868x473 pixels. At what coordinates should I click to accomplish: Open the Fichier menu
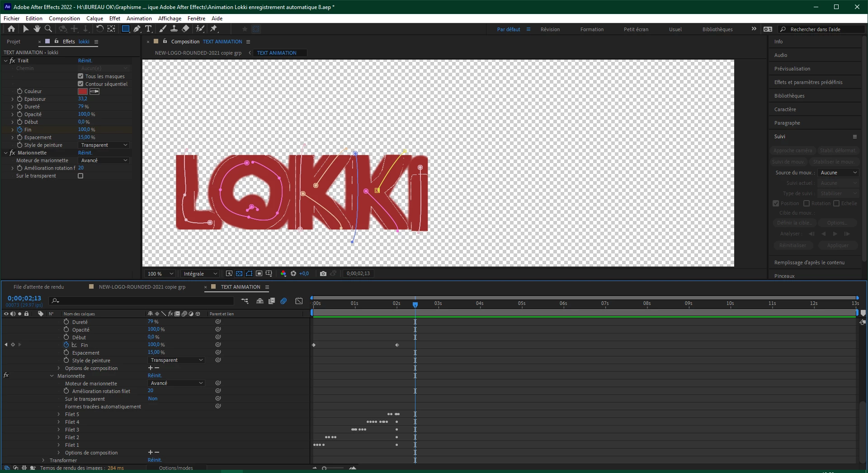pos(12,19)
